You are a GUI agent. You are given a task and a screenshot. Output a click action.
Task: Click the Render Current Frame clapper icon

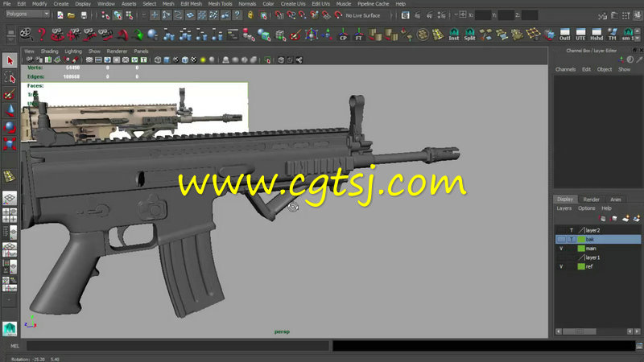tap(417, 15)
